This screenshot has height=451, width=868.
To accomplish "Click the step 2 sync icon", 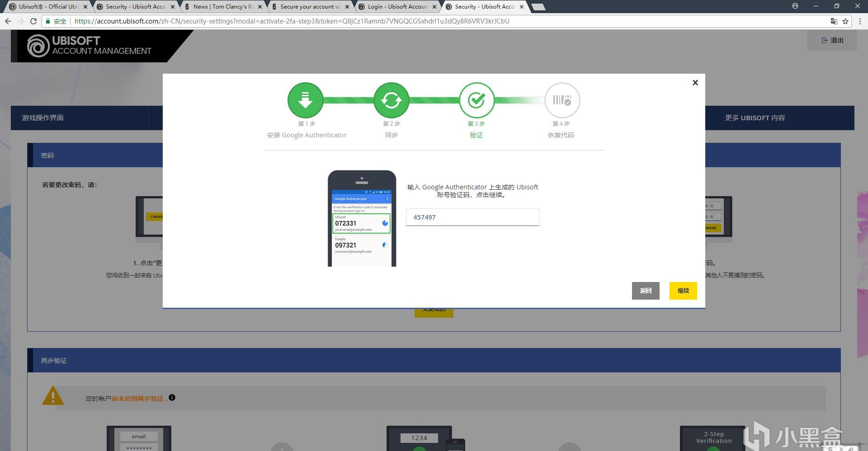I will [x=392, y=100].
